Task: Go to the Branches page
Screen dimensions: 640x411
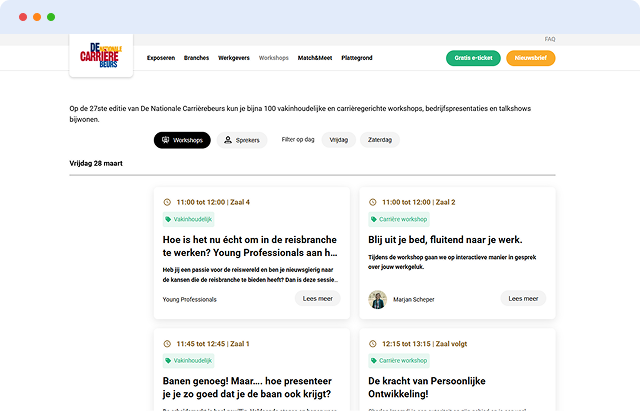Action: click(x=196, y=58)
